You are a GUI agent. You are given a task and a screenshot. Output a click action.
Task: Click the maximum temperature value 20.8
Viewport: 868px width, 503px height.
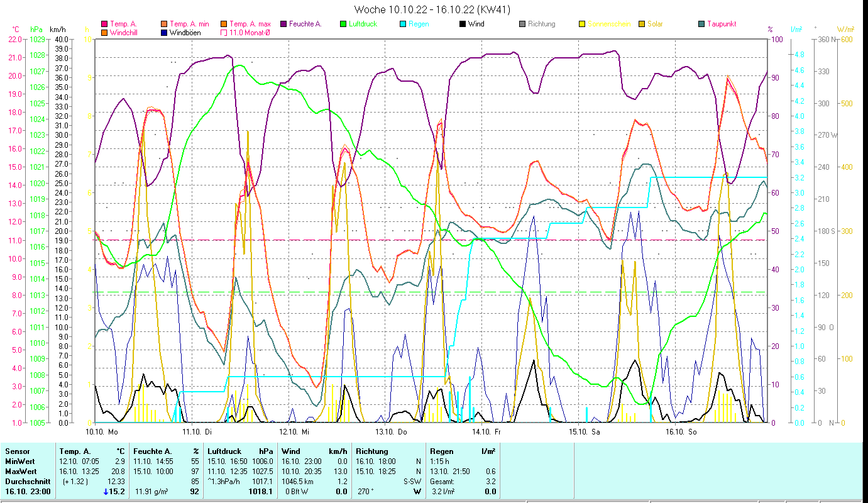tap(118, 472)
